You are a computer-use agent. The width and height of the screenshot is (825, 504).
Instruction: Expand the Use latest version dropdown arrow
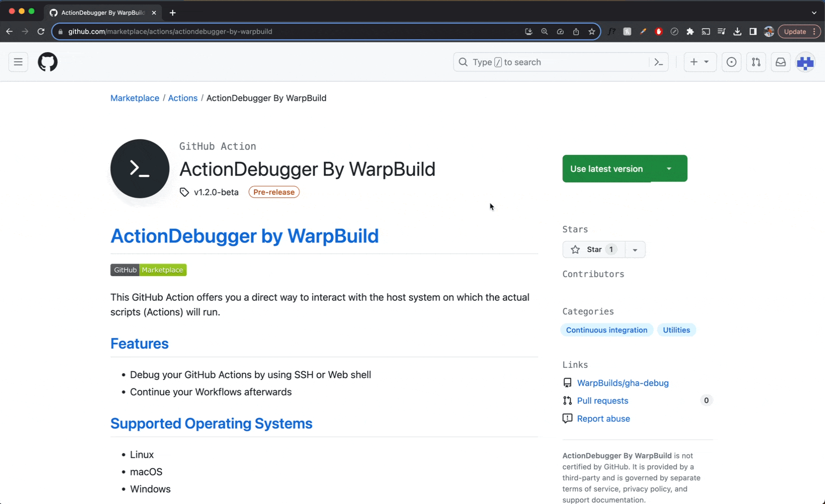(669, 168)
